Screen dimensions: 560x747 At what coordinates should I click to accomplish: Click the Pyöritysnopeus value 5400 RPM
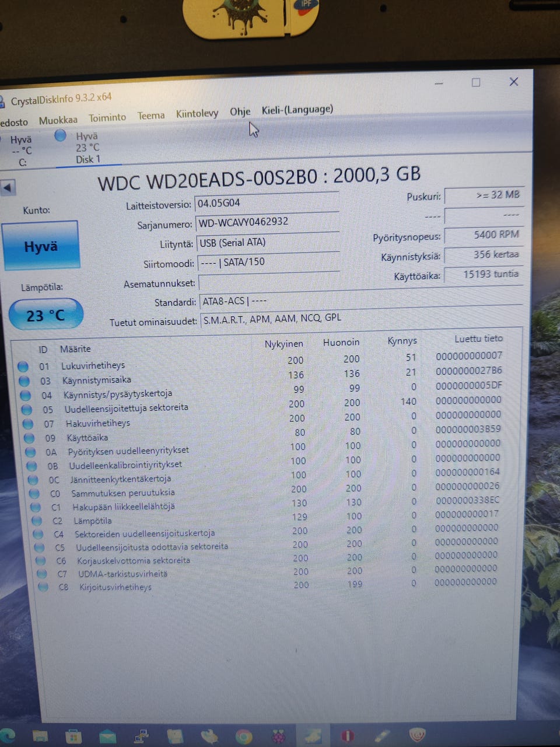[x=484, y=235]
